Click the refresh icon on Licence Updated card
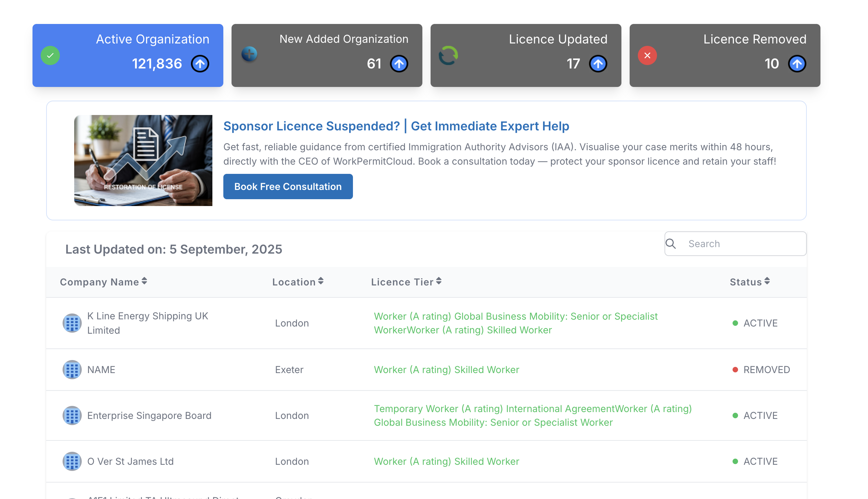868x499 pixels. [448, 55]
